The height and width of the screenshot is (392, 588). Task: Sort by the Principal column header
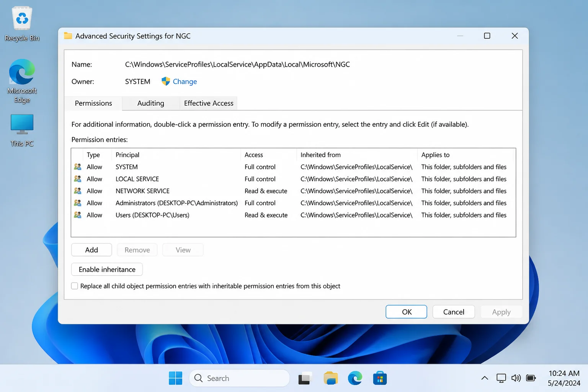pos(176,155)
